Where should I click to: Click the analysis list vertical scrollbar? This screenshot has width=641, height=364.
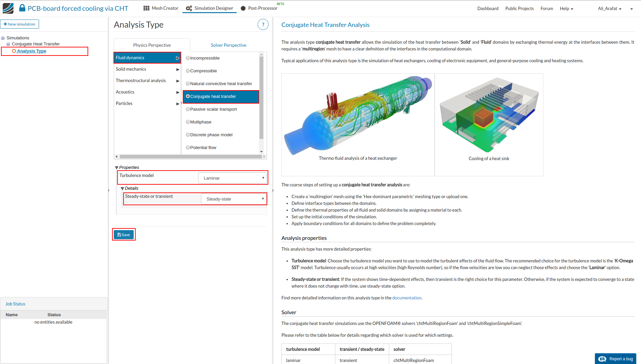(261, 98)
